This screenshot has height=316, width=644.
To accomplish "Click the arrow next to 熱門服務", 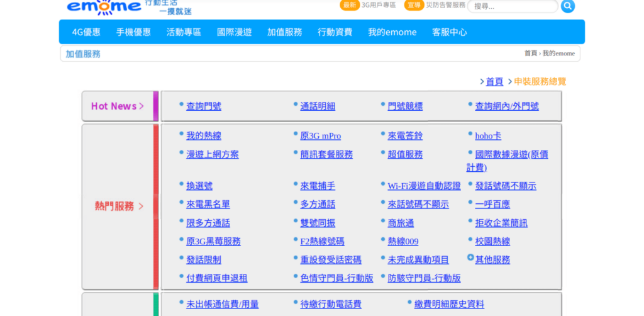I will click(x=141, y=206).
